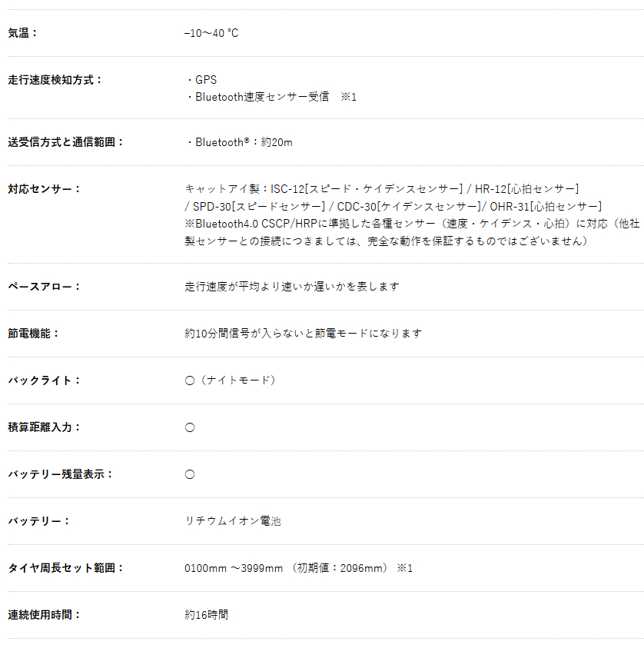Click the GPS list item
This screenshot has width=644, height=648.
coord(206,79)
